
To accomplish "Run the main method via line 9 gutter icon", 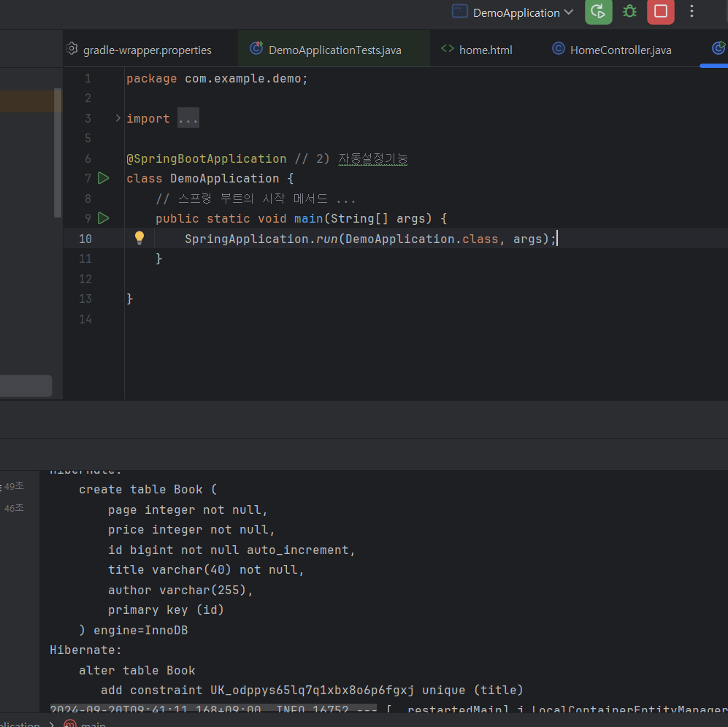I will coord(103,218).
